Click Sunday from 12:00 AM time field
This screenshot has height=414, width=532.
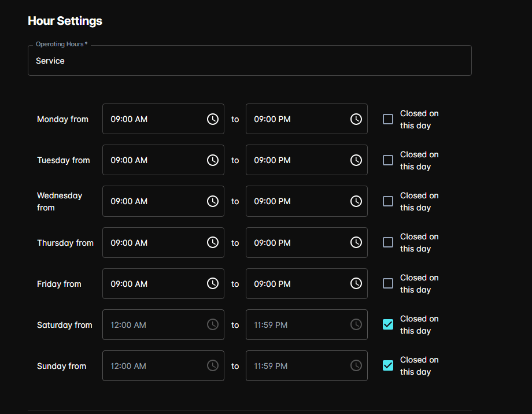point(163,366)
